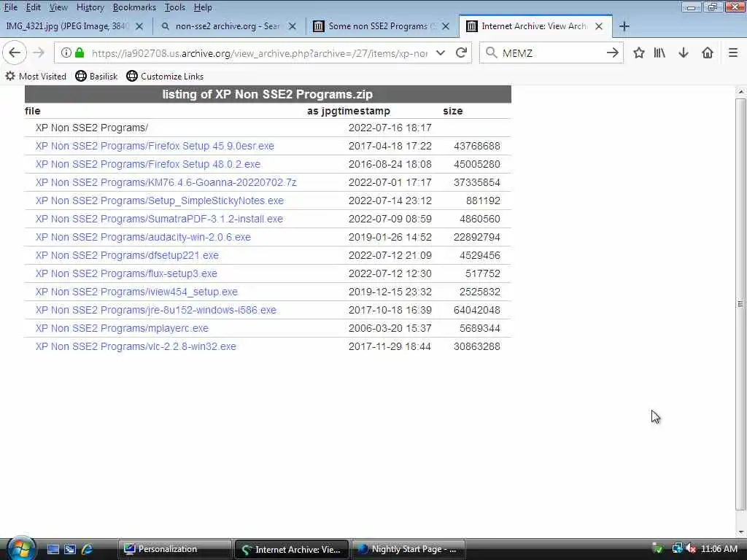747x560 pixels.
Task: Download vlc-2.2.8-win32.exe
Action: pyautogui.click(x=136, y=346)
